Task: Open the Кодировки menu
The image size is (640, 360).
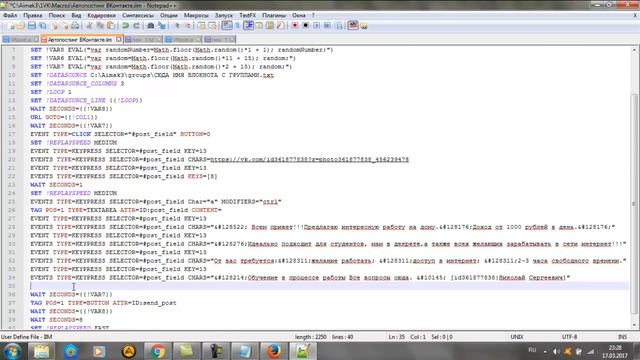Action: [x=101, y=15]
